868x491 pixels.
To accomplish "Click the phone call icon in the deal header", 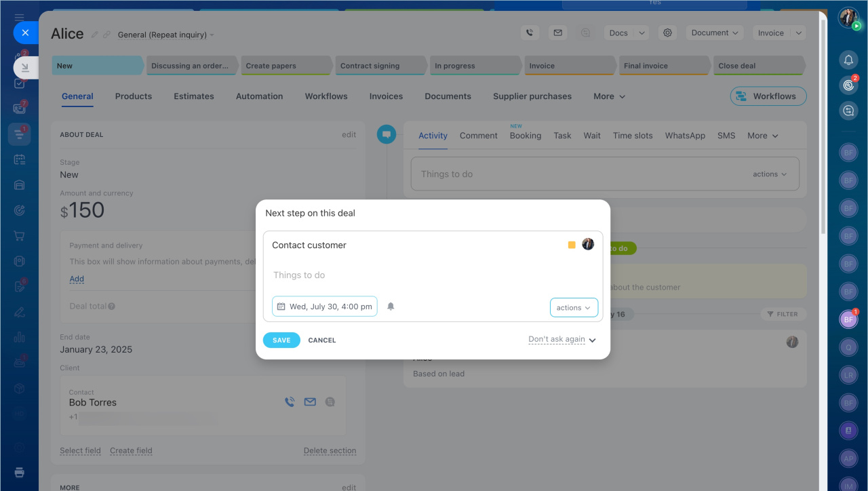I will pos(530,33).
